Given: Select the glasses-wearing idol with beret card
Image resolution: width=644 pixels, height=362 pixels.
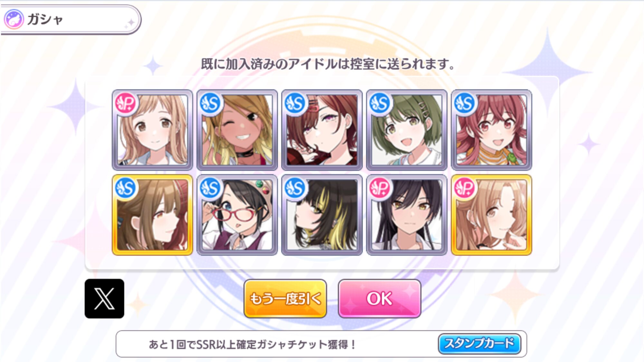Looking at the screenshot, I should [237, 215].
